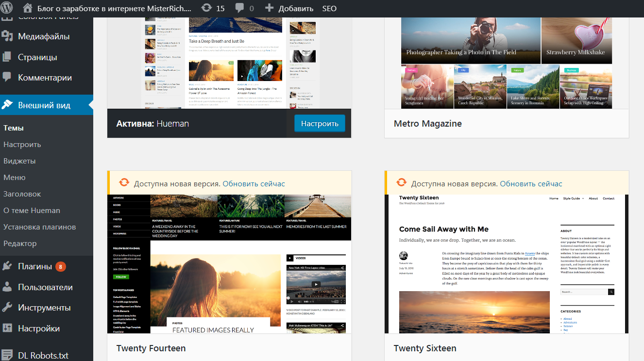The height and width of the screenshot is (361, 644).
Task: Open the site title link in the admin bar
Action: (x=114, y=9)
